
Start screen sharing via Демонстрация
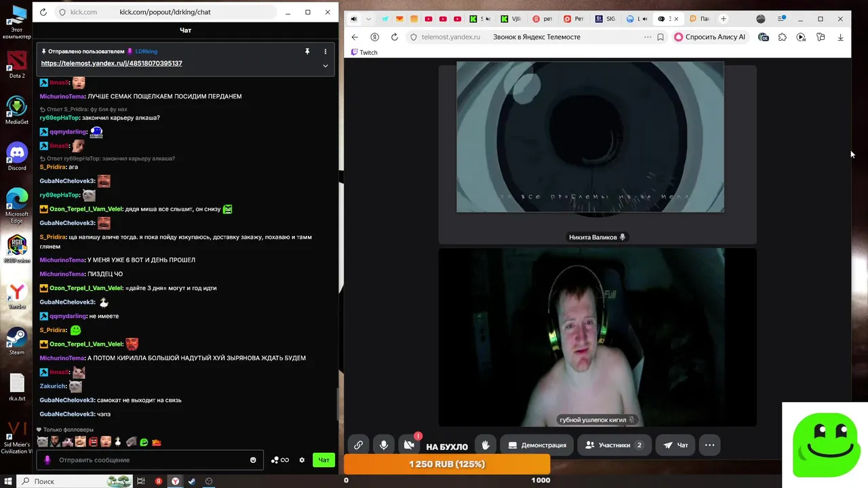[537, 445]
